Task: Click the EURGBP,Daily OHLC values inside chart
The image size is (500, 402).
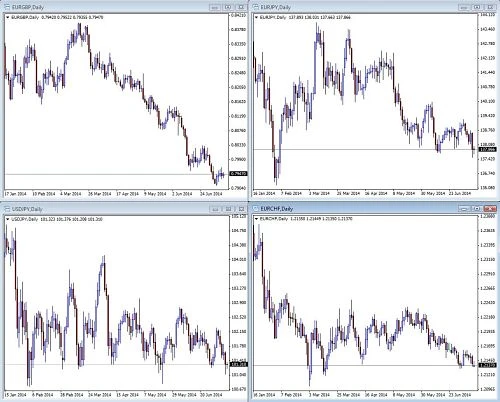Action: (x=72, y=17)
